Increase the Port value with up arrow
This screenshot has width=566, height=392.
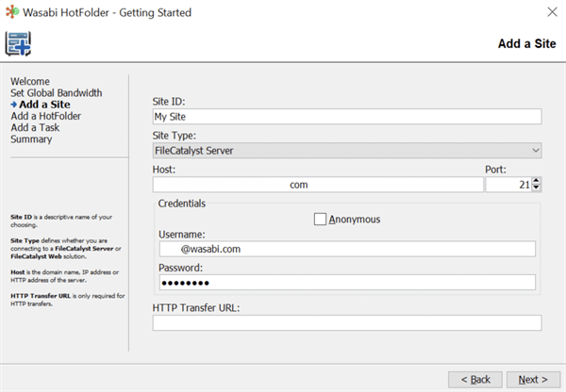[537, 181]
